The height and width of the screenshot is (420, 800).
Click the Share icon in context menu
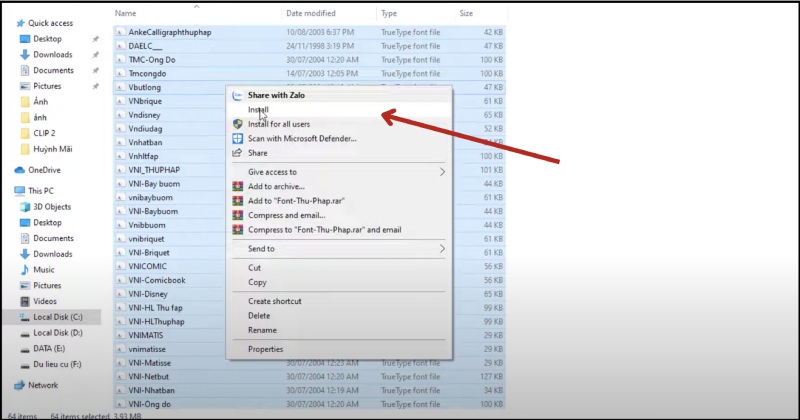(237, 153)
